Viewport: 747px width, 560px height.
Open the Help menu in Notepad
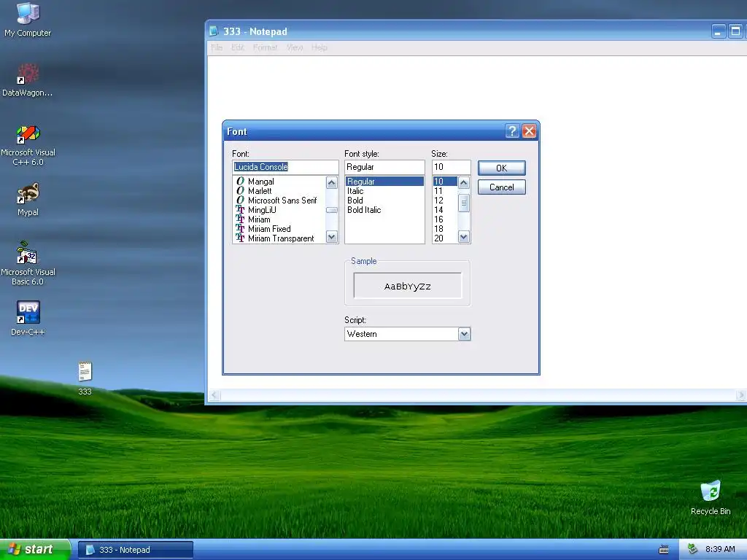pyautogui.click(x=320, y=47)
